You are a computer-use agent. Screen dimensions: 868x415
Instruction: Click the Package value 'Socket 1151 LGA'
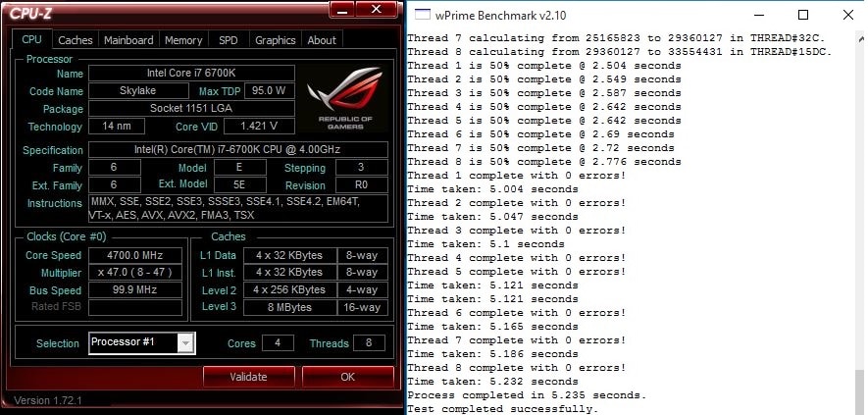point(191,109)
